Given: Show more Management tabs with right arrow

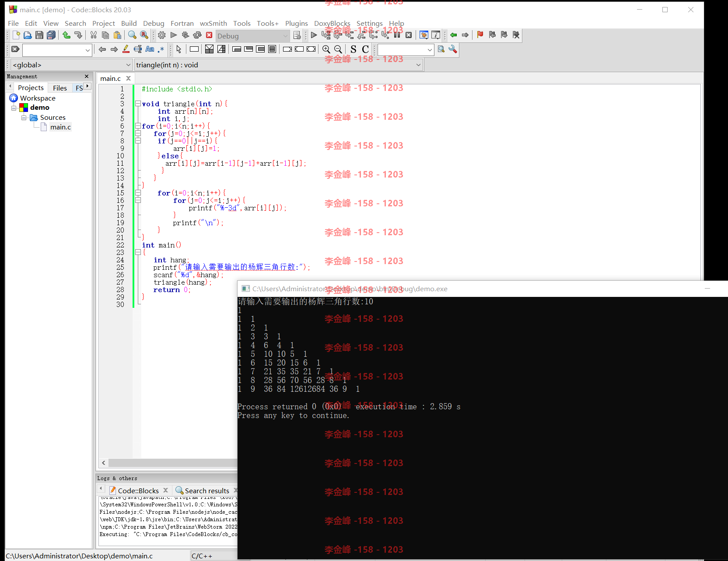Looking at the screenshot, I should coord(87,86).
